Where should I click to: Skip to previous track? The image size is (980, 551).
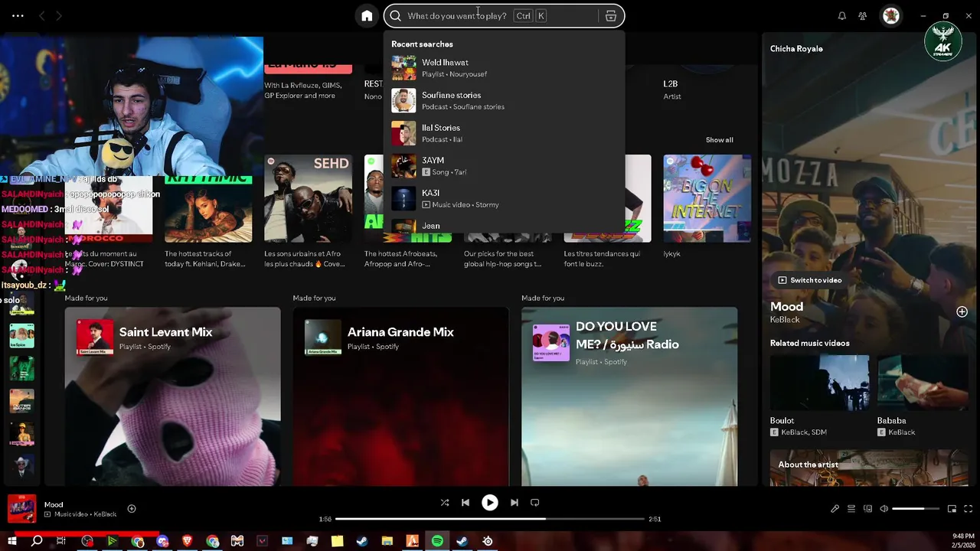[465, 503]
